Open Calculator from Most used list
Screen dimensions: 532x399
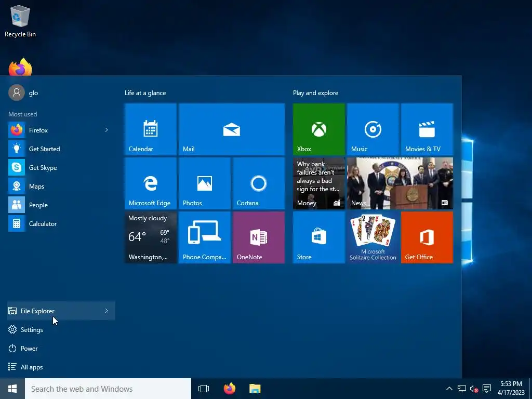tap(61, 223)
